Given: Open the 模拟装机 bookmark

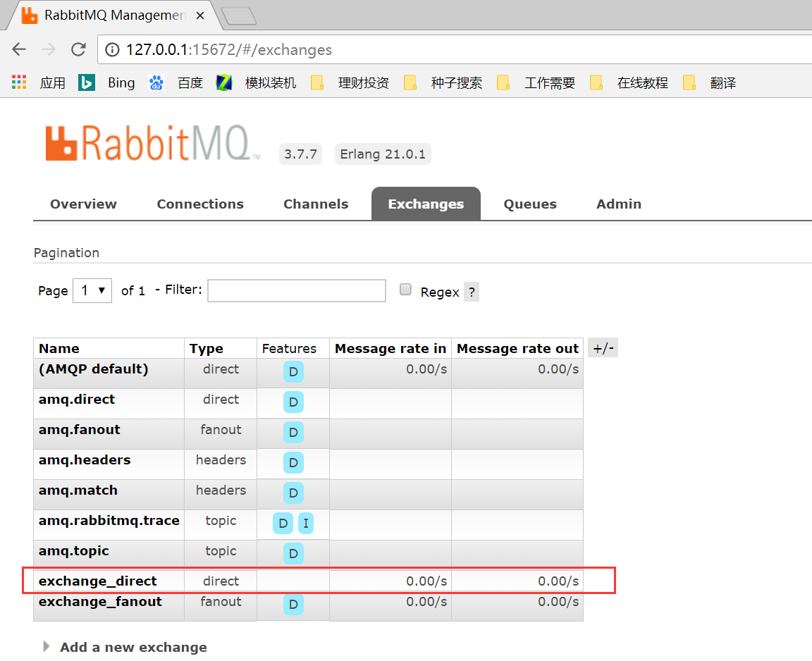Looking at the screenshot, I should 257,82.
